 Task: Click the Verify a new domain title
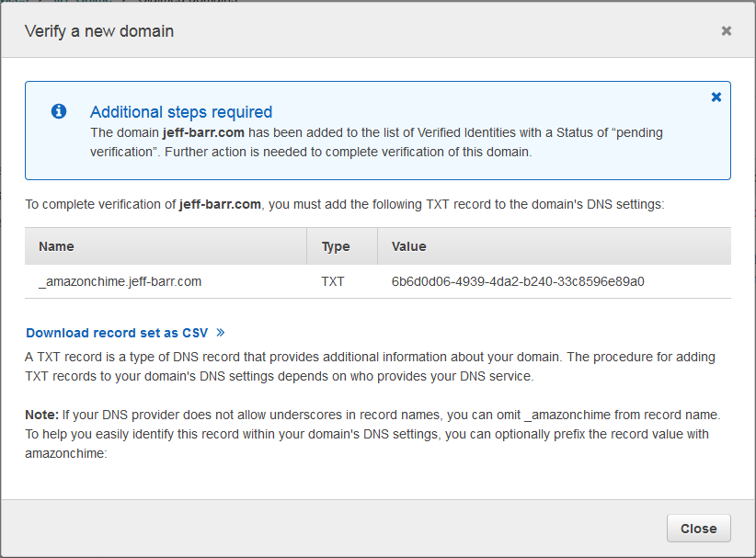point(99,31)
